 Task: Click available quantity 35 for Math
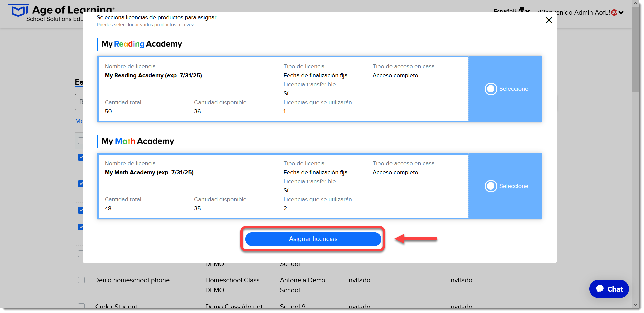pos(197,208)
